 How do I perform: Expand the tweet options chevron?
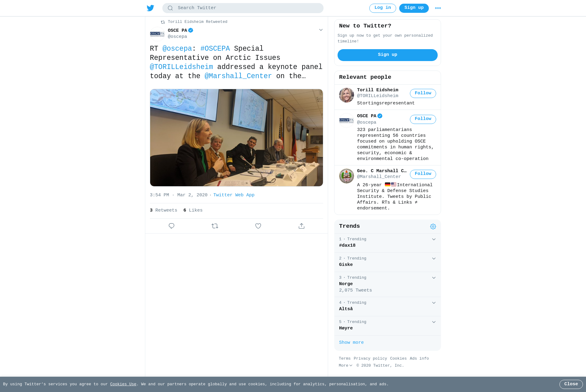tap(321, 30)
